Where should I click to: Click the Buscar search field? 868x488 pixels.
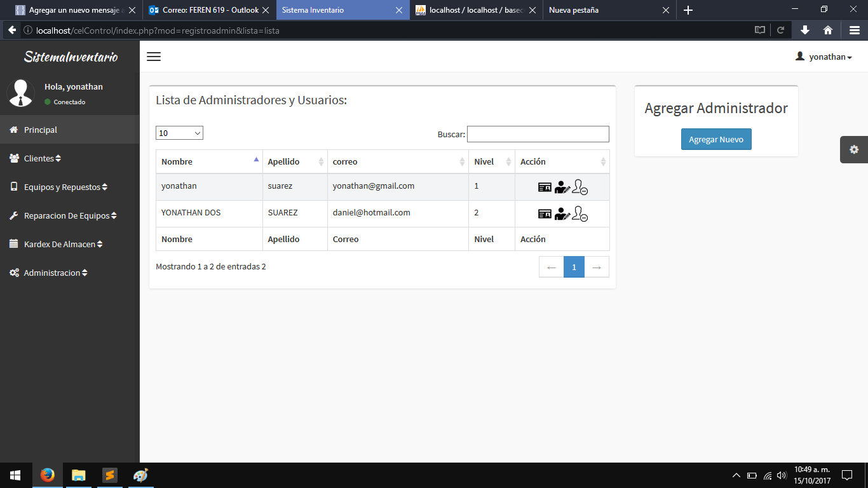(x=538, y=134)
